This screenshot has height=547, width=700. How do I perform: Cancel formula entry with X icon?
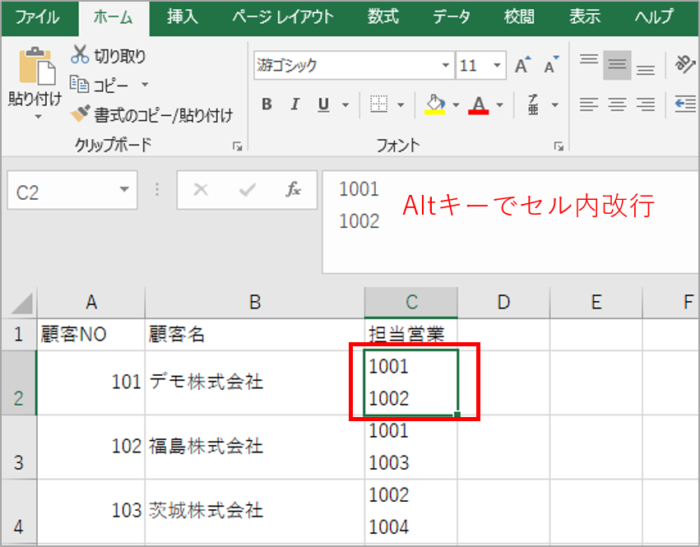tap(201, 190)
